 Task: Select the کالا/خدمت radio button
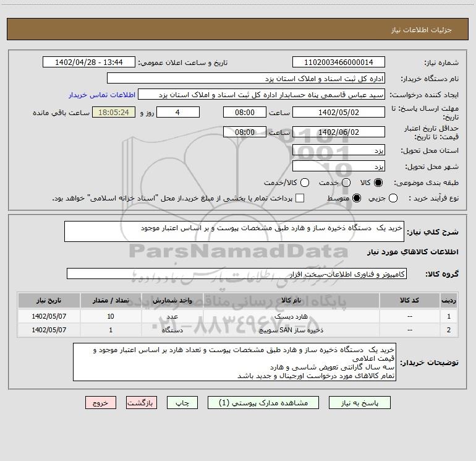pos(305,183)
